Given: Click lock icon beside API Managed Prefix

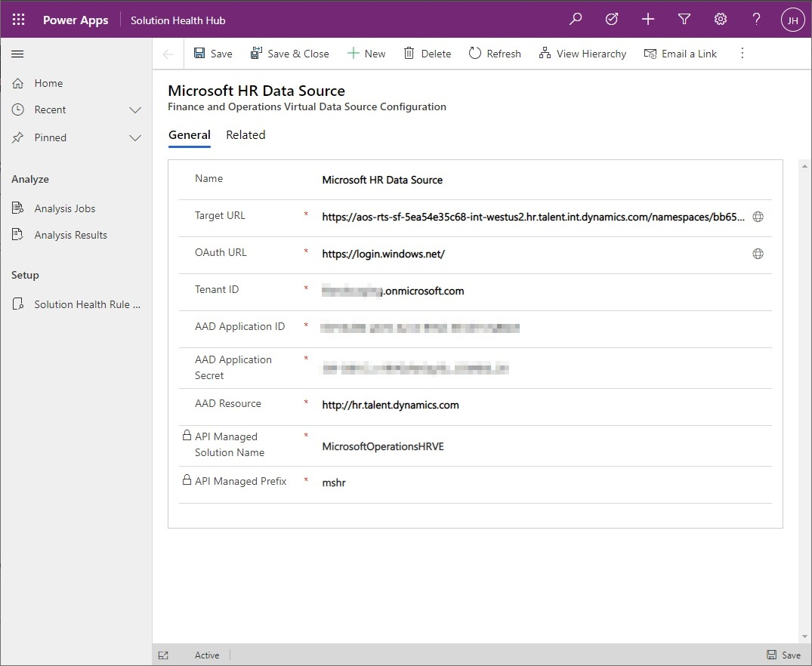Looking at the screenshot, I should (x=187, y=479).
